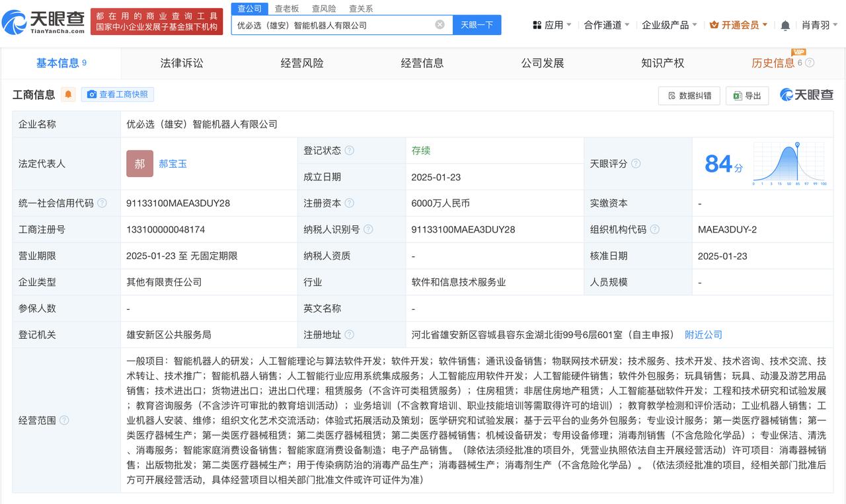
Task: Select the 查风险 search tab
Action: 324,9
